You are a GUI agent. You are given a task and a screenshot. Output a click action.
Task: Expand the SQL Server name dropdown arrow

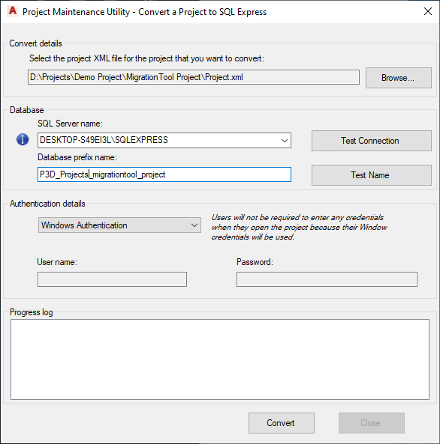pos(284,140)
